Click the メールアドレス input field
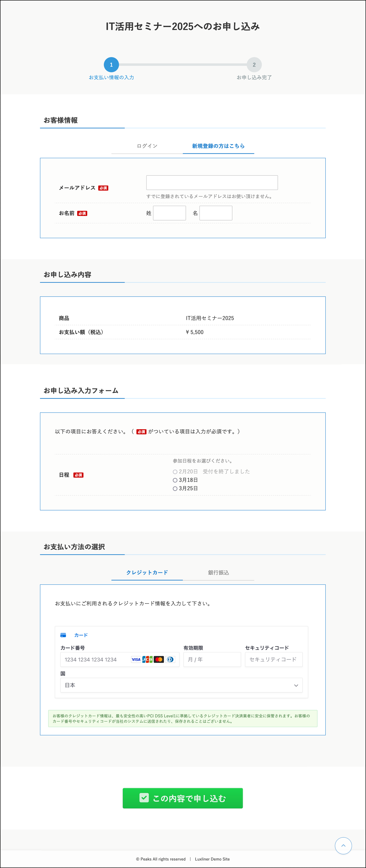Viewport: 366px width, 868px height. click(212, 183)
